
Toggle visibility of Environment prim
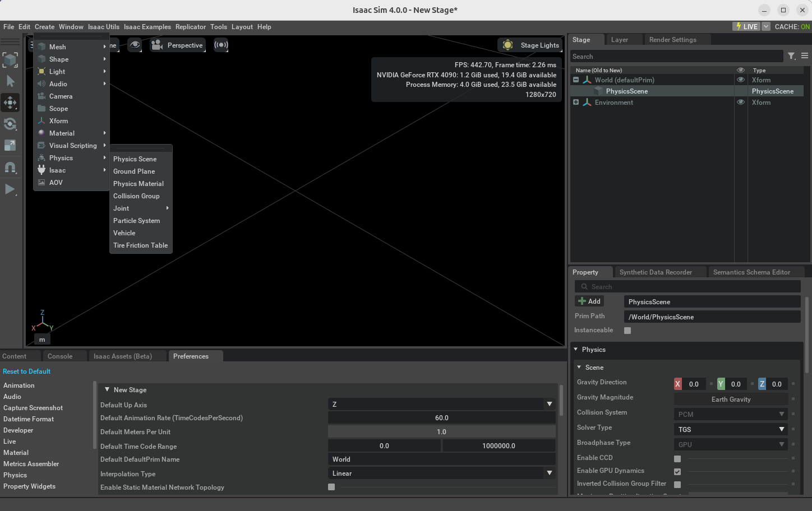pyautogui.click(x=741, y=103)
